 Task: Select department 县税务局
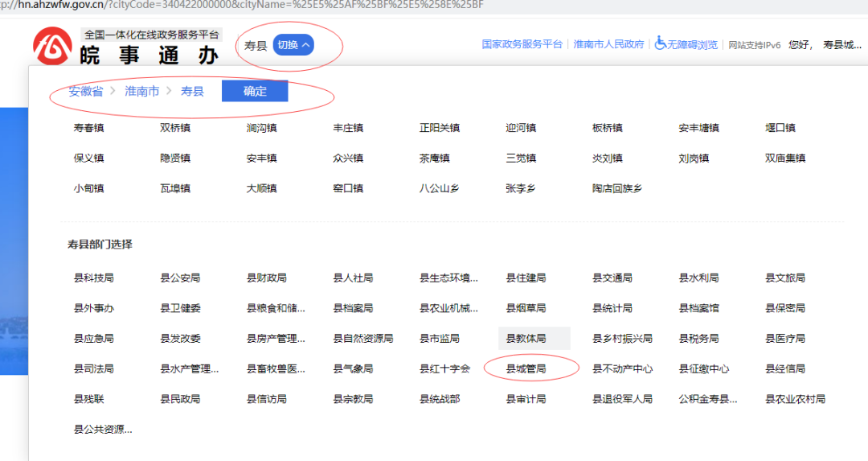[x=698, y=339]
